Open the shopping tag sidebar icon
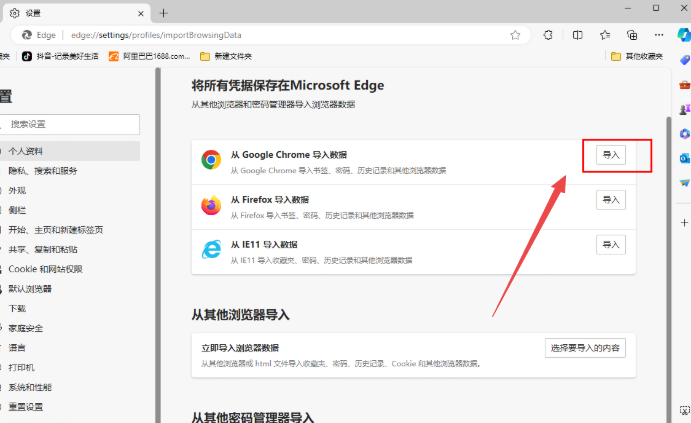This screenshot has width=691, height=423. click(x=685, y=60)
